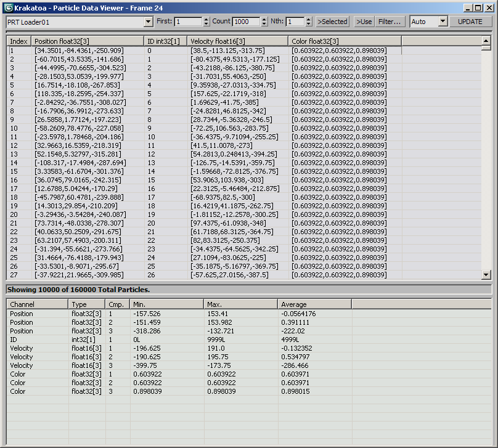Click the Color float32[3] column header
This screenshot has width=498, height=448.
(x=345, y=41)
